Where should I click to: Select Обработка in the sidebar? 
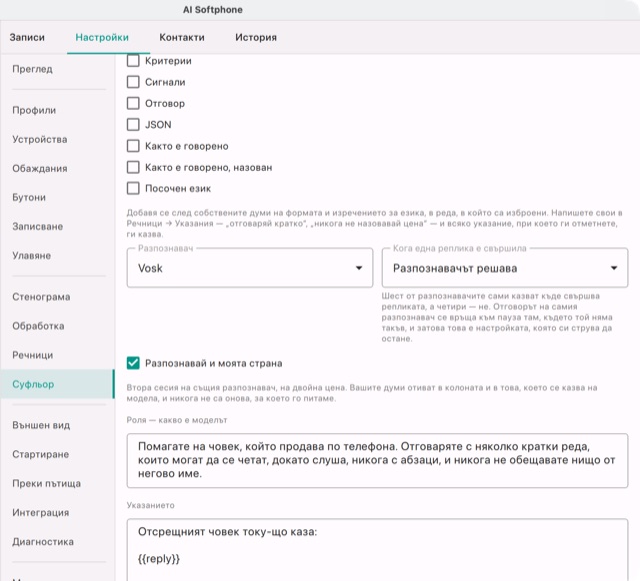click(x=57, y=326)
